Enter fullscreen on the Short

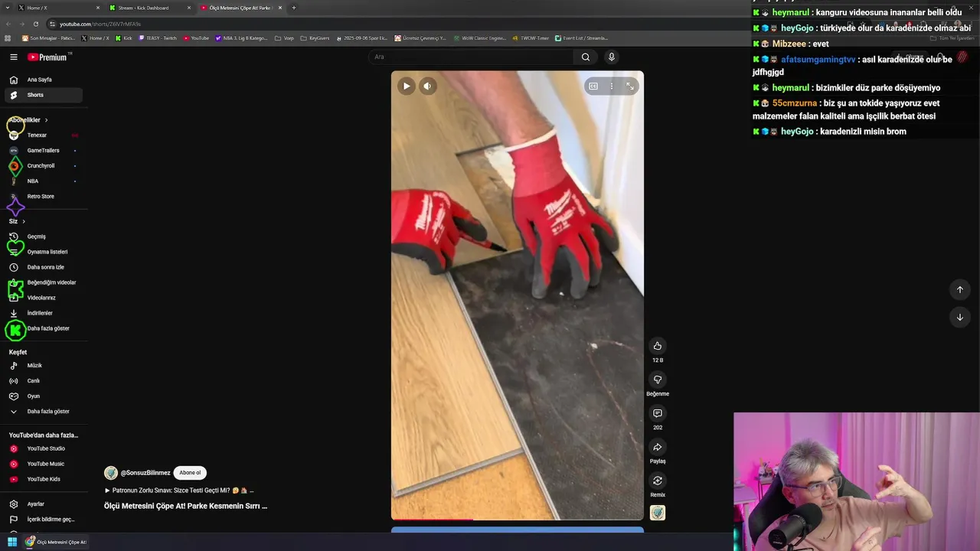630,86
